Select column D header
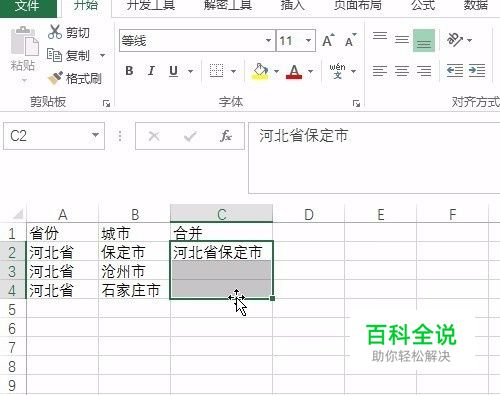Screen dimensions: 500x395 pos(309,214)
